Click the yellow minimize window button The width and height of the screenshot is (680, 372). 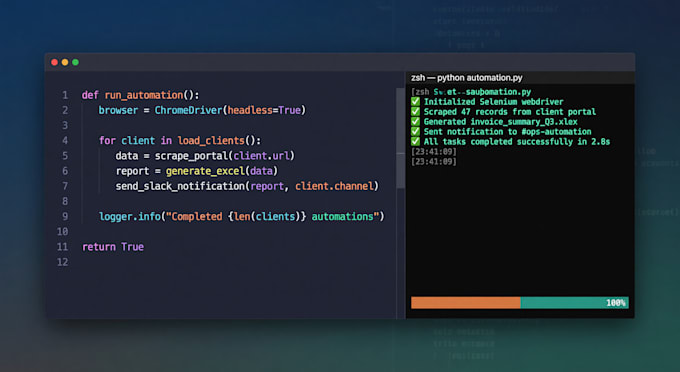(65, 62)
